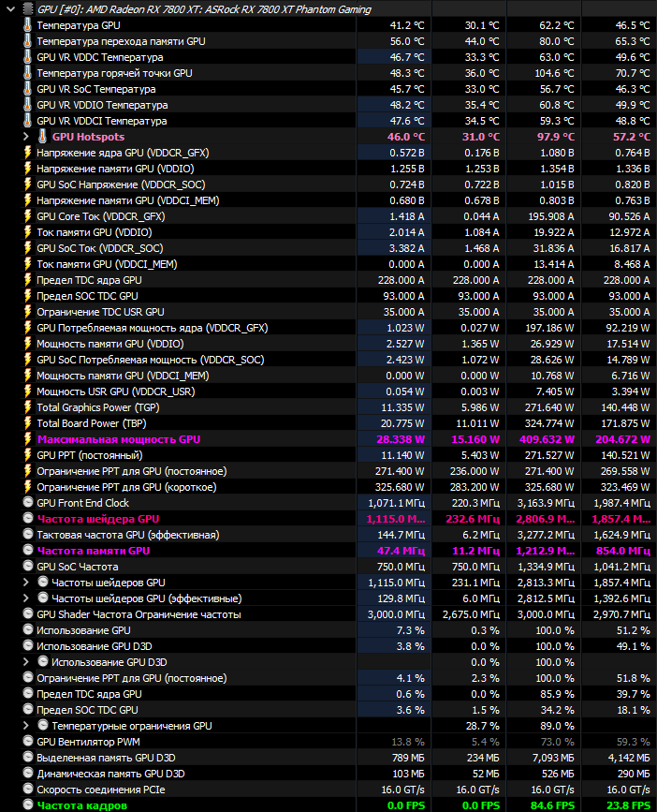Collapse the GPU [#0] AMD Radeon section

click(x=10, y=8)
